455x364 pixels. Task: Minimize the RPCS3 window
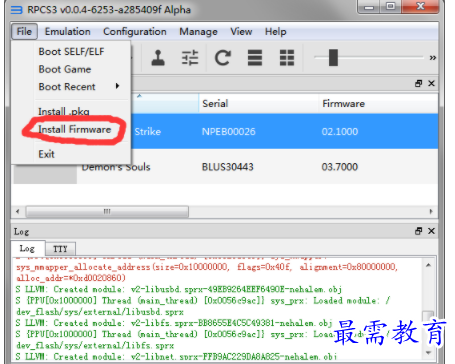[369, 7]
